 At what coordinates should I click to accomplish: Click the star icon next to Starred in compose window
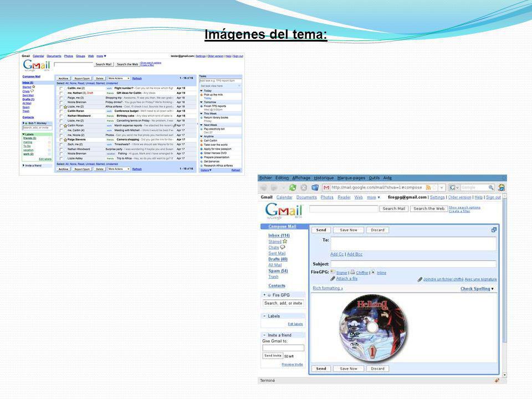point(285,241)
